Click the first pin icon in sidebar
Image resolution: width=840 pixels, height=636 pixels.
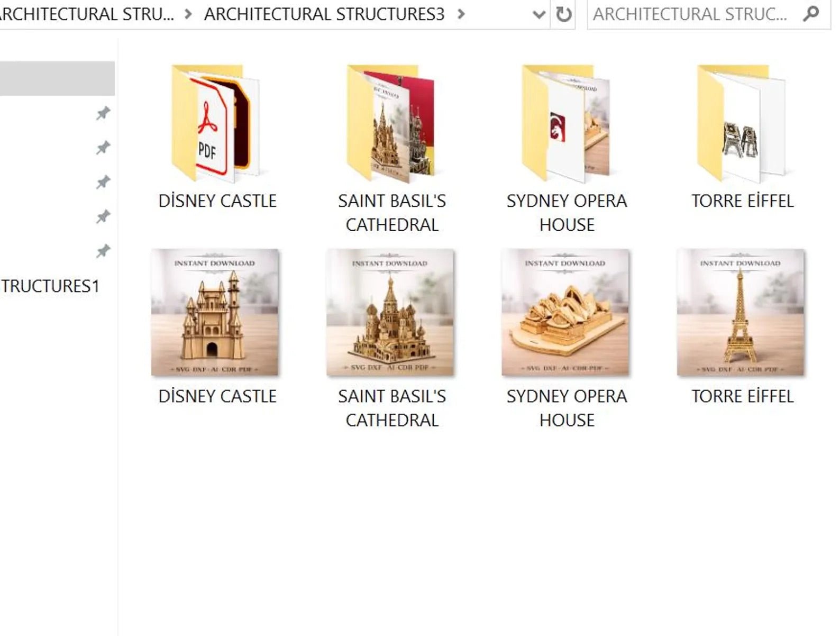[x=103, y=113]
